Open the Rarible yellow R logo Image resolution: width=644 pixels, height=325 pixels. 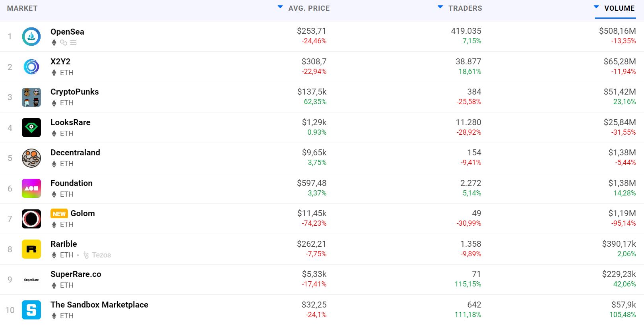[31, 249]
